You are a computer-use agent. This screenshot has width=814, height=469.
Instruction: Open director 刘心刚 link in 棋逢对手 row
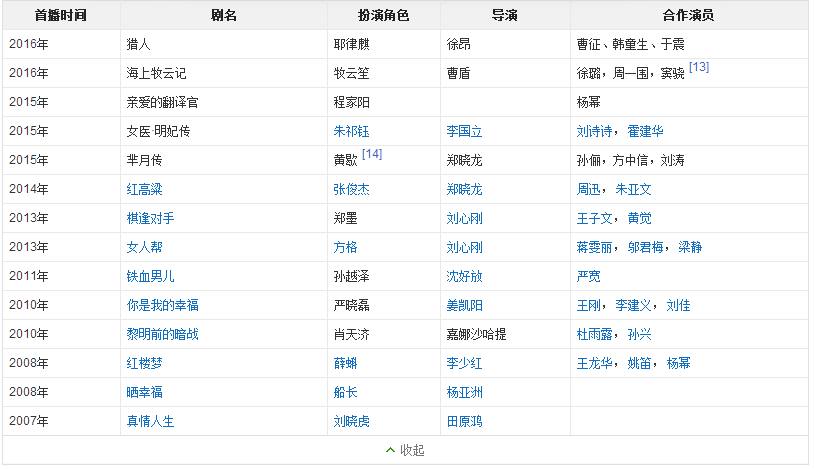click(x=465, y=219)
